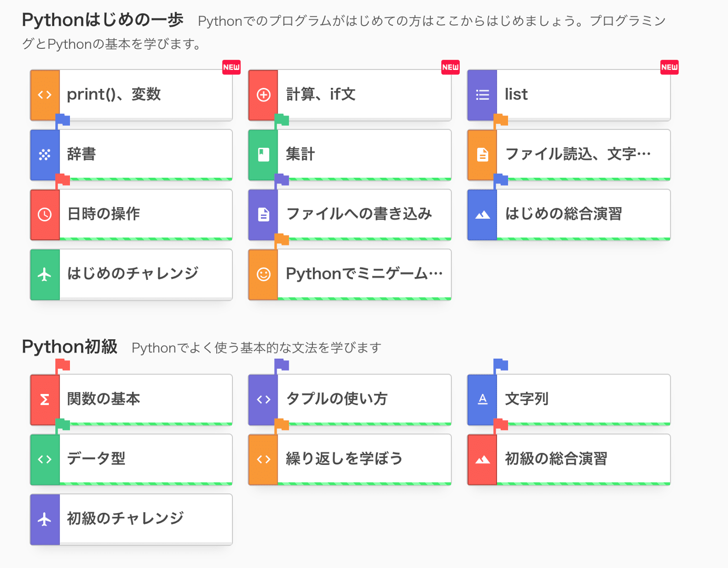Click the orange code icon beside print()、変数
The image size is (728, 568).
click(45, 95)
